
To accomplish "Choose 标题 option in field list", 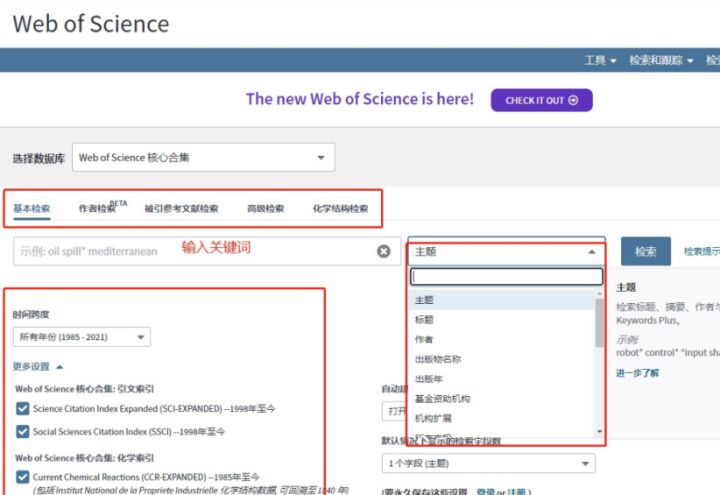I will 502,320.
